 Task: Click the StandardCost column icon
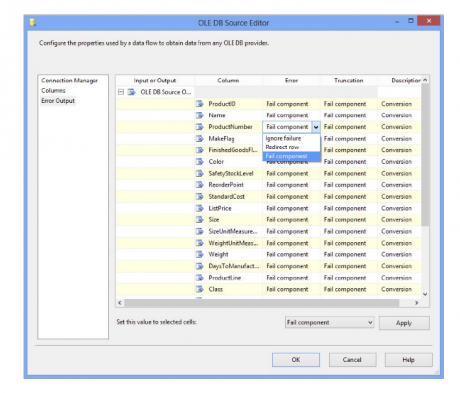200,196
